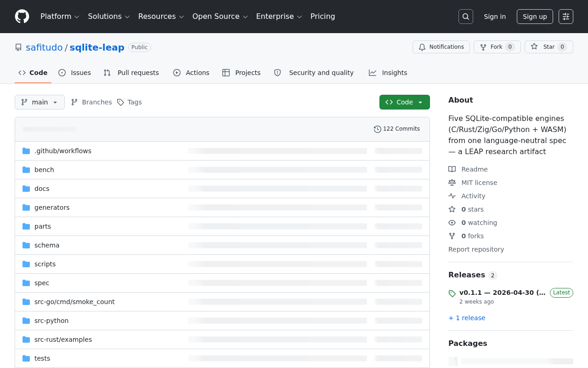This screenshot has width=588, height=368.
Task: Click the repository icon before safitudo
Action: coord(18,47)
